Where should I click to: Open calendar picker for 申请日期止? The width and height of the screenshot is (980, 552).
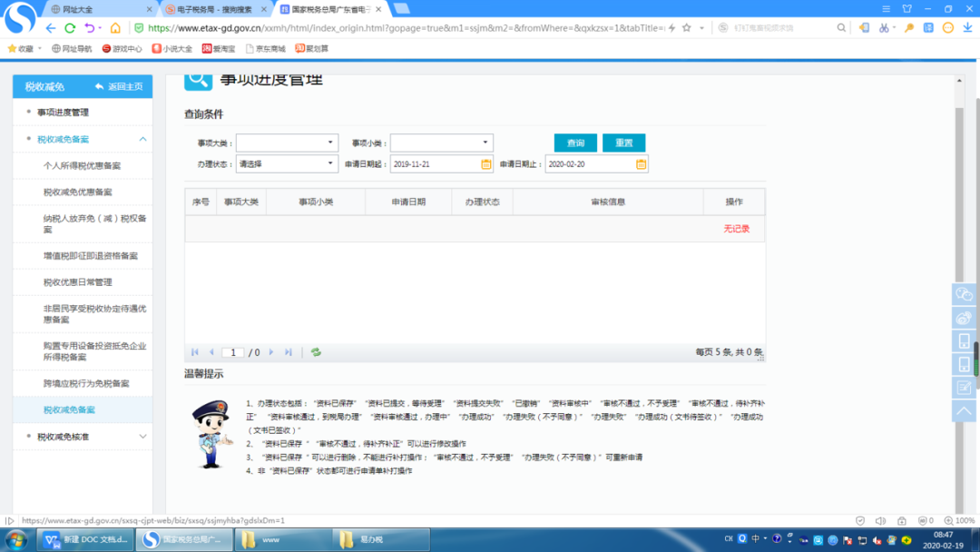(641, 164)
